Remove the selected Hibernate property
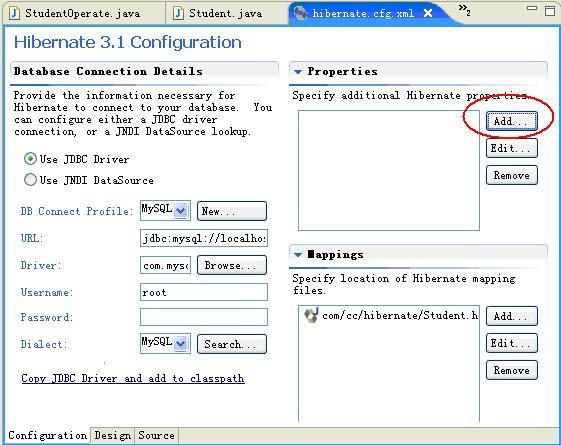Image resolution: width=561 pixels, height=445 pixels. point(512,175)
